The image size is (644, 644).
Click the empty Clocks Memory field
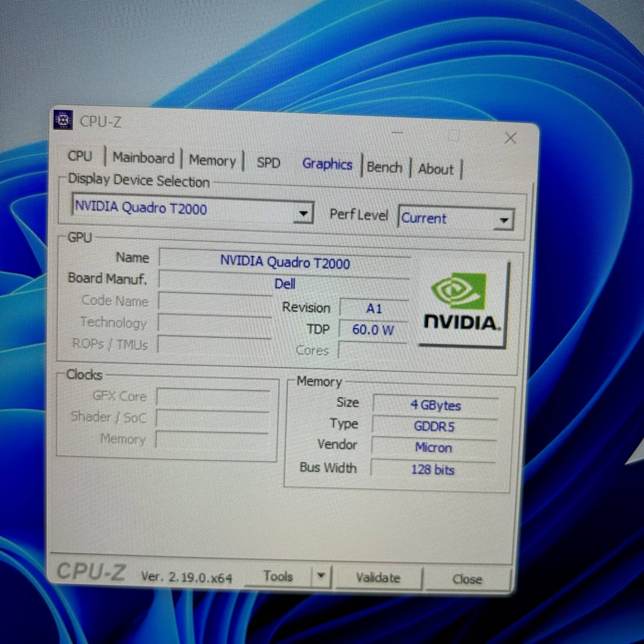coord(212,440)
